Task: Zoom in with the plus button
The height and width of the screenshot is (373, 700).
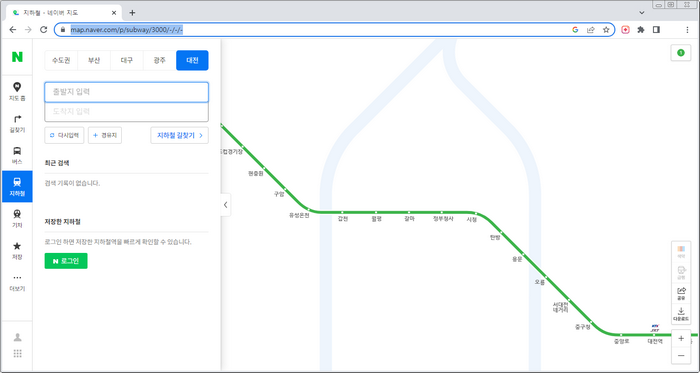Action: click(681, 339)
